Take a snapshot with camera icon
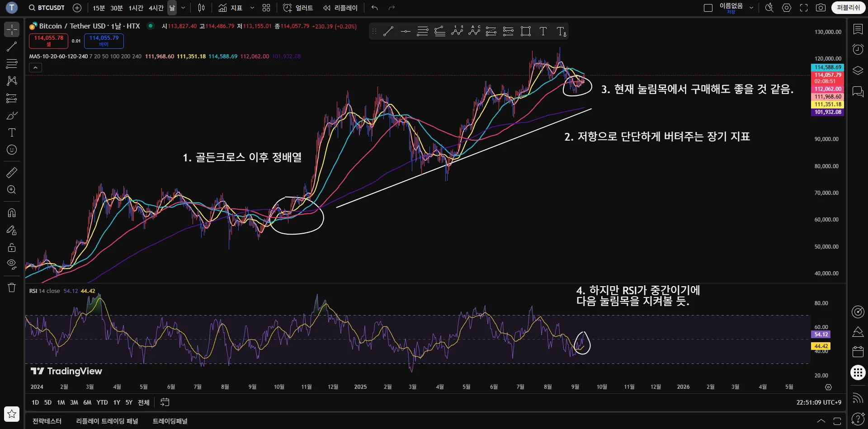The height and width of the screenshot is (429, 868). point(821,8)
